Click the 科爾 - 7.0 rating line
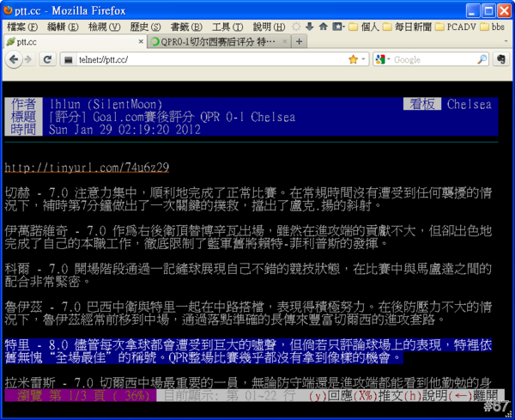 [x=248, y=276]
